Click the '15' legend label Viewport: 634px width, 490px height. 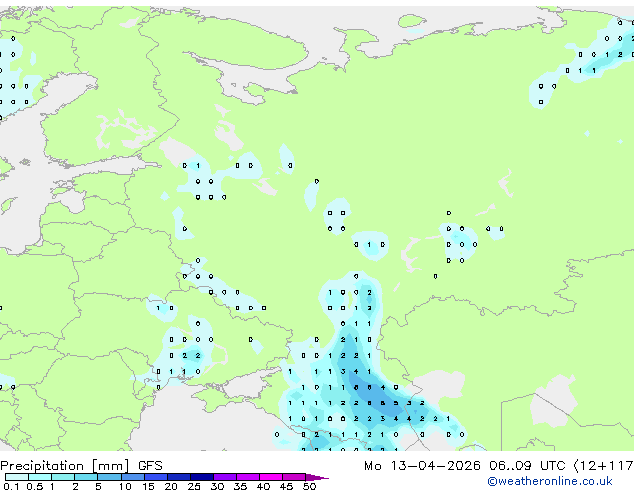click(148, 486)
